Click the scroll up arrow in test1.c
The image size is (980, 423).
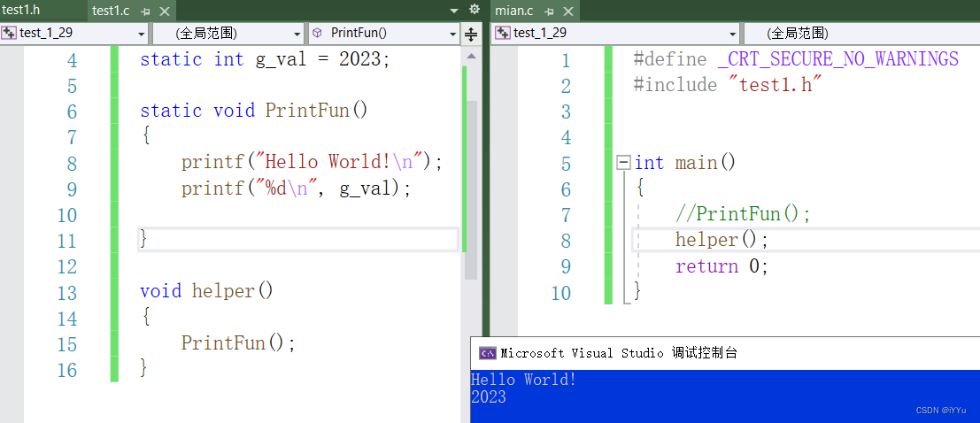[471, 57]
